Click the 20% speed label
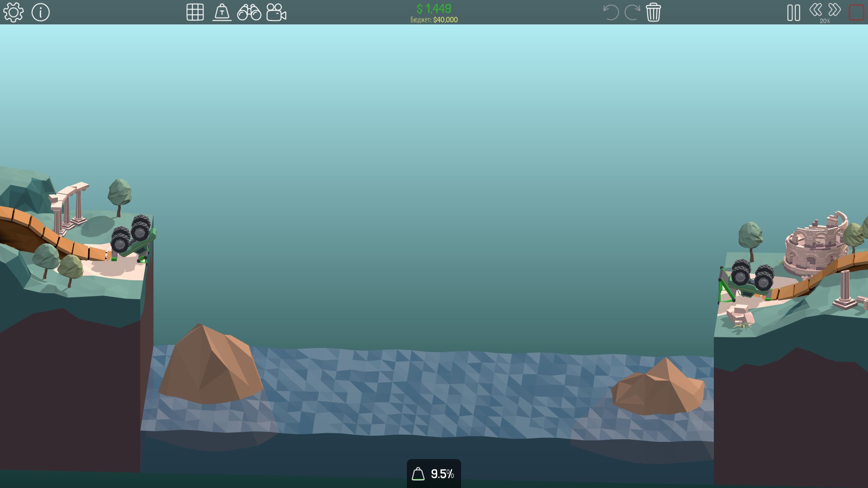The image size is (868, 488). point(825,21)
